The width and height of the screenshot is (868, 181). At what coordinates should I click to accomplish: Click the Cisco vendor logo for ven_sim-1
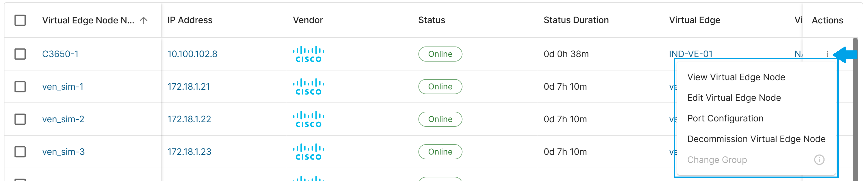308,87
